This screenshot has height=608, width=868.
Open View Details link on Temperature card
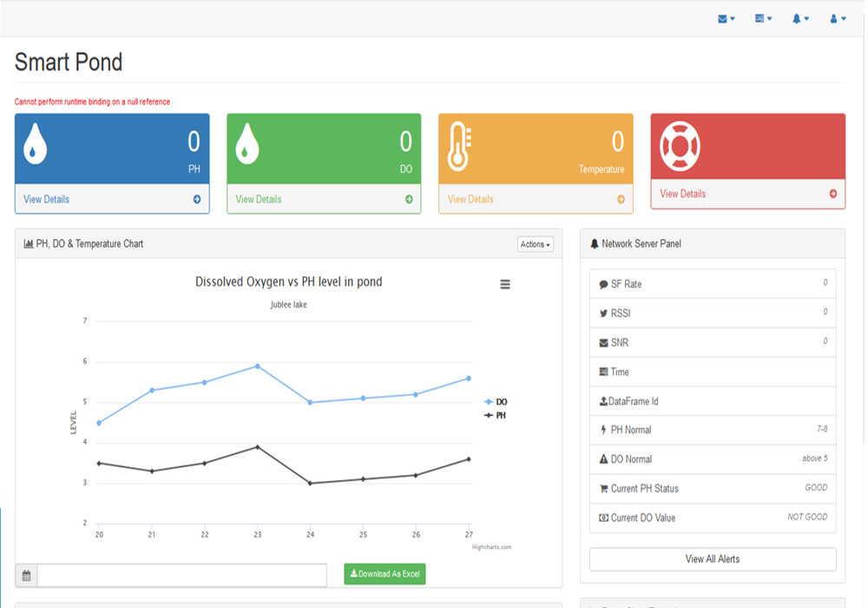coord(470,199)
